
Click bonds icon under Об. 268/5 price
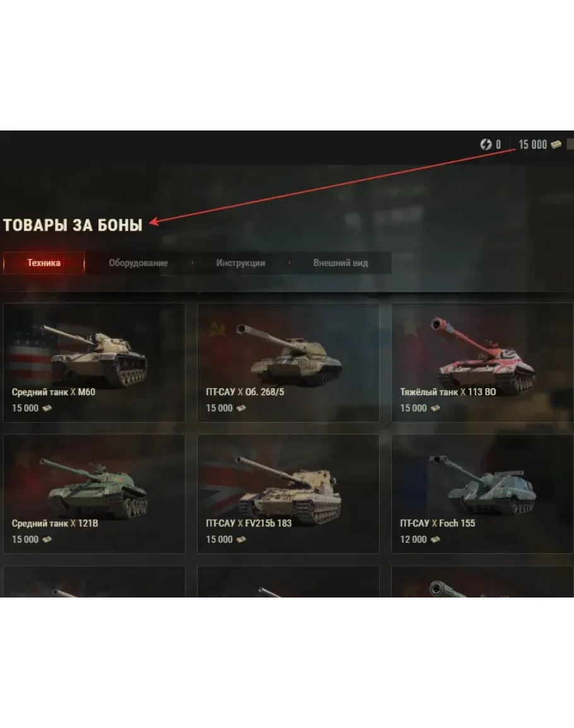point(241,408)
